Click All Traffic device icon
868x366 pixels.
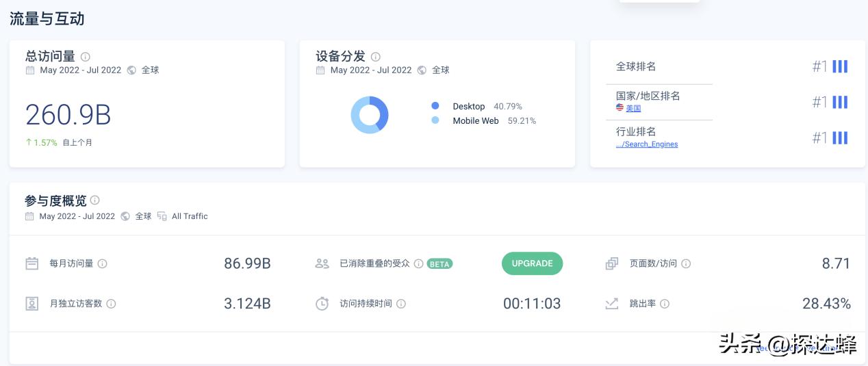coord(162,216)
